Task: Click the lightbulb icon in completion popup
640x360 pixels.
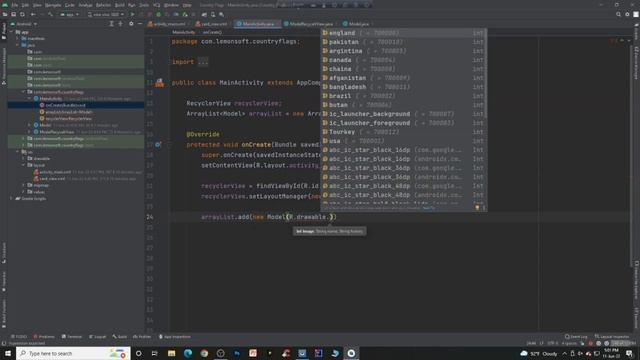Action: click(477, 208)
